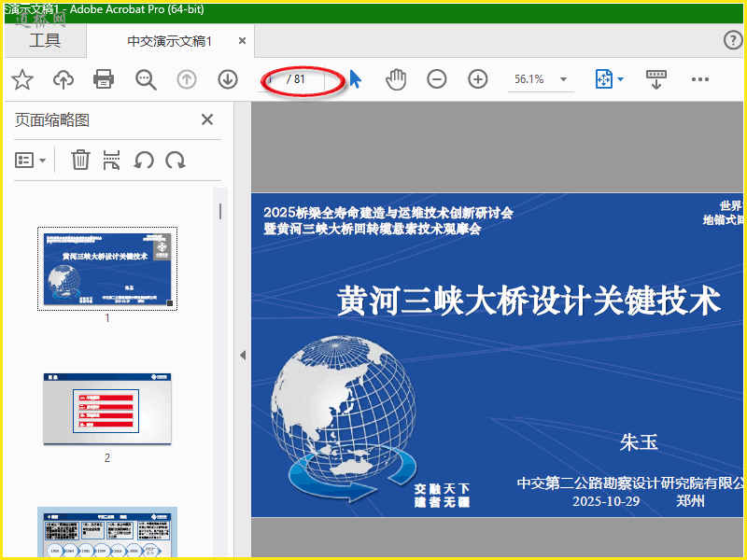Click the date 2025-10-29 on slide
The image size is (747, 560).
coord(606,501)
